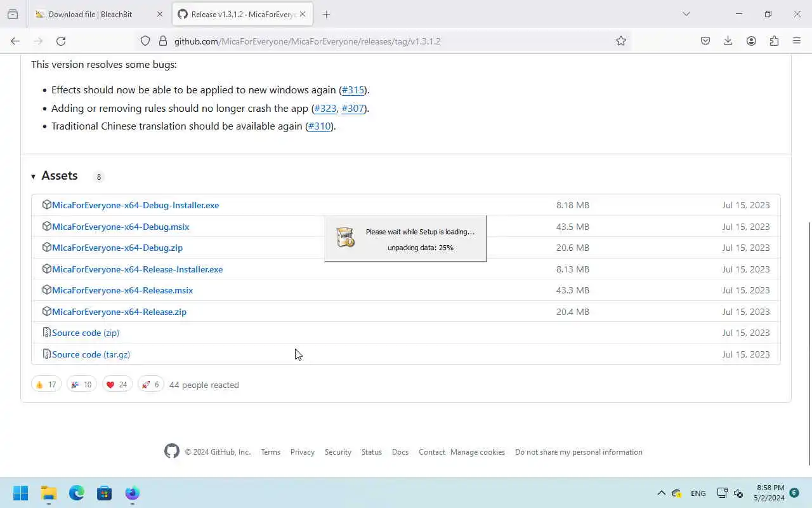This screenshot has width=812, height=508.
Task: Download Source code (tar.gz)
Action: [91, 354]
